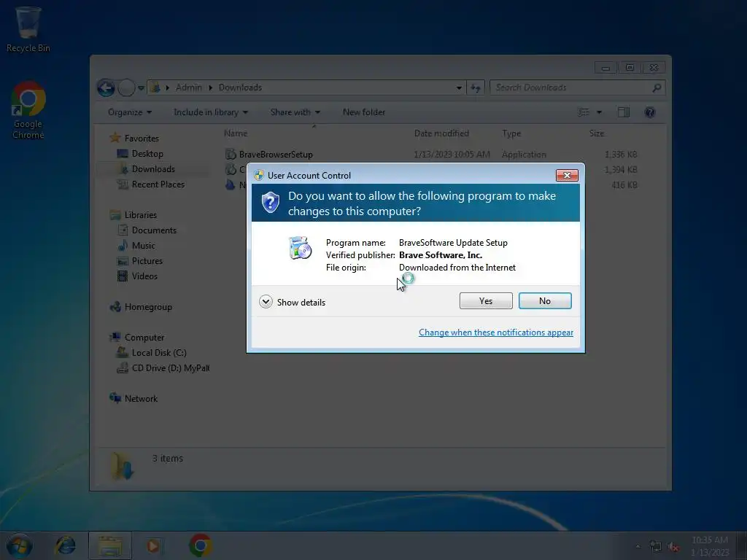This screenshot has width=747, height=560.
Task: Open Local Disk (C:) in navigation pane
Action: 158,353
